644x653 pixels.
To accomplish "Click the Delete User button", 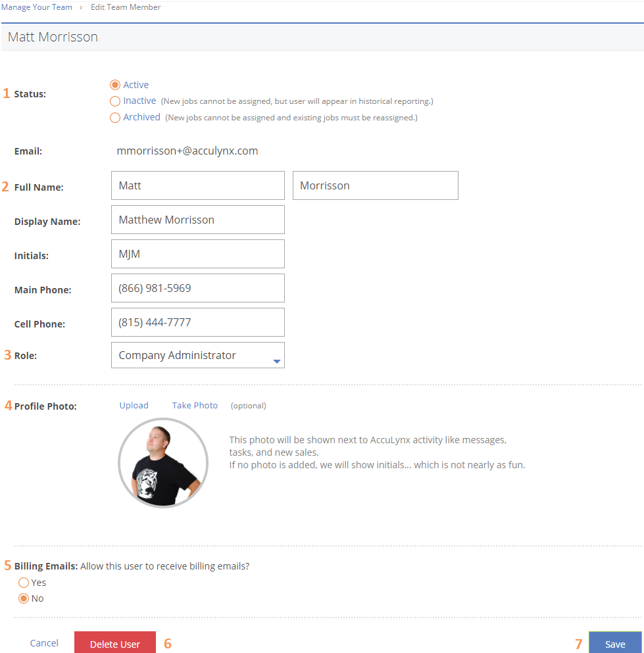I will pos(115,643).
